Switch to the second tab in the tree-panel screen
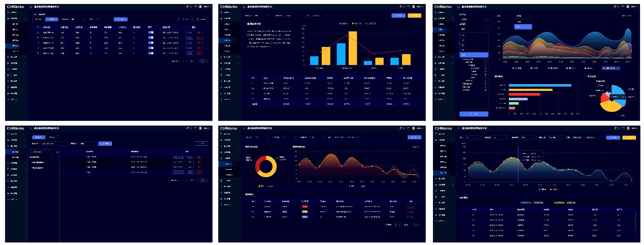Viewport: 644px width, 245px height. point(52,137)
